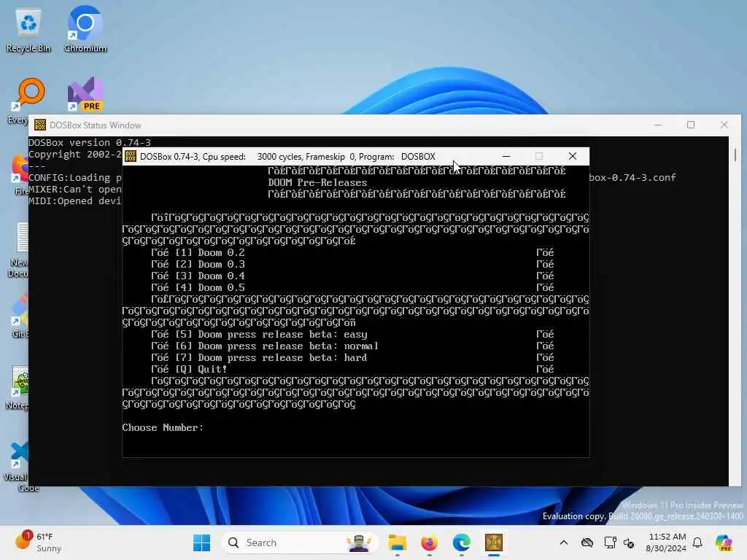
Task: Click 'DOSBox version 0.74-3' in Status Window
Action: tap(90, 142)
